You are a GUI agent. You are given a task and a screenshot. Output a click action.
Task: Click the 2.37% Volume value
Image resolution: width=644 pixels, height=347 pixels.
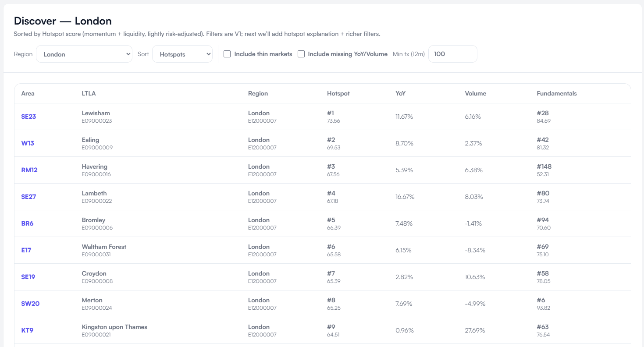coord(473,143)
